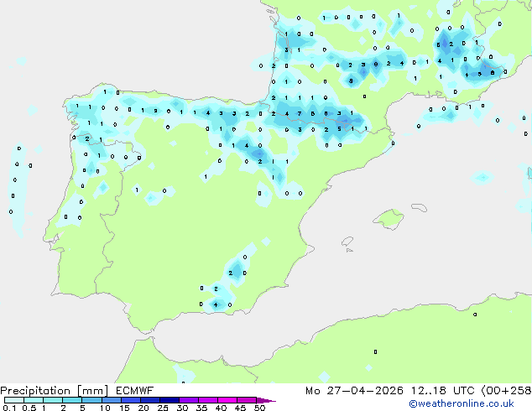Click the '12..18 UTC' time range text

(442, 391)
